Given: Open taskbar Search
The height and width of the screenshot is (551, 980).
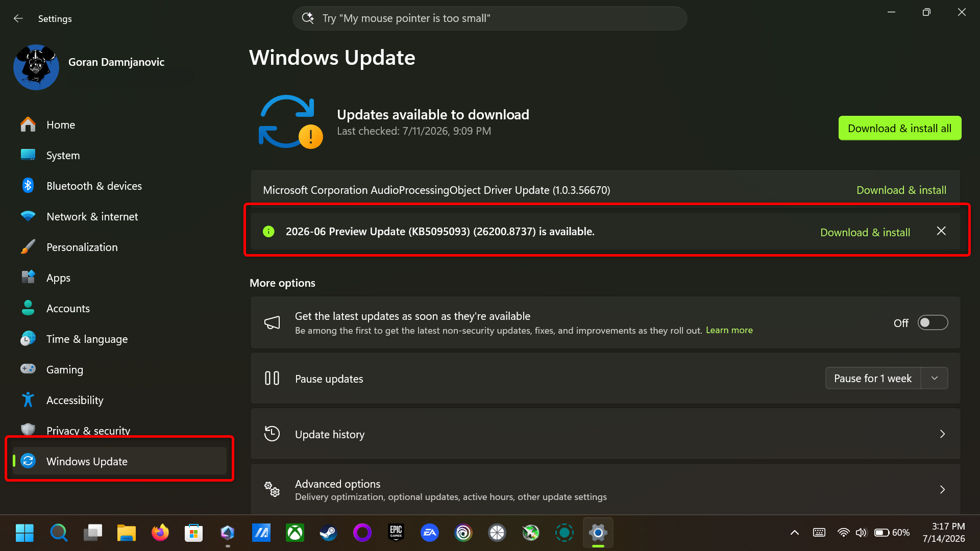Looking at the screenshot, I should 59,533.
